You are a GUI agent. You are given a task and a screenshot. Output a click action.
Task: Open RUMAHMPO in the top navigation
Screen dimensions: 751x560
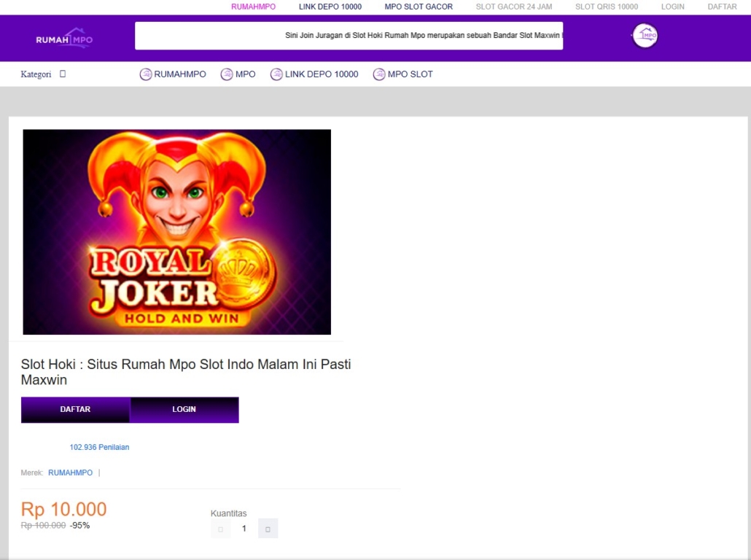pyautogui.click(x=253, y=7)
